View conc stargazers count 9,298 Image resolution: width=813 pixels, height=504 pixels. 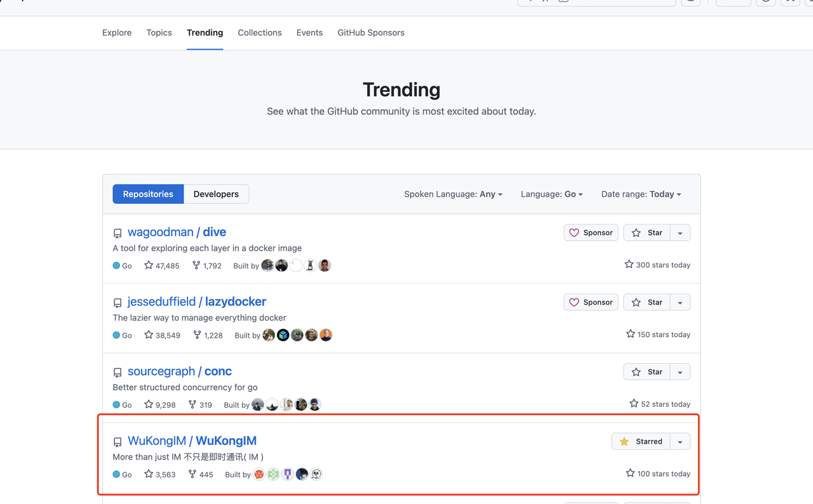pos(160,404)
